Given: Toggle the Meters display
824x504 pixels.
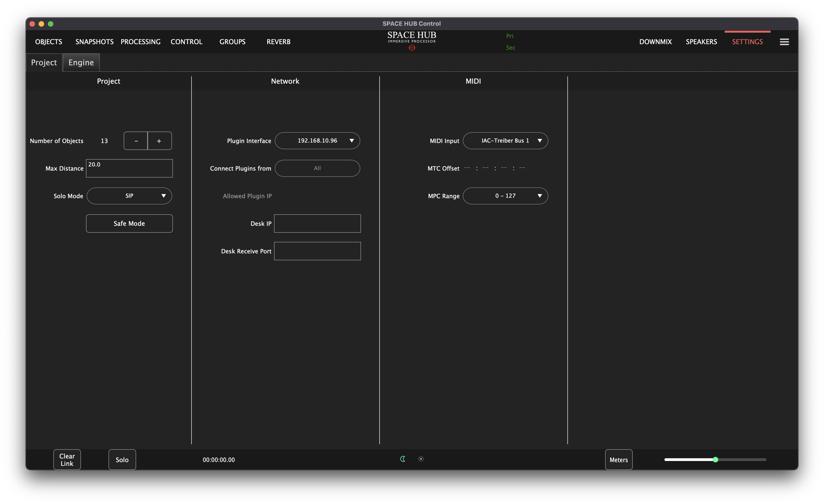Looking at the screenshot, I should [619, 460].
